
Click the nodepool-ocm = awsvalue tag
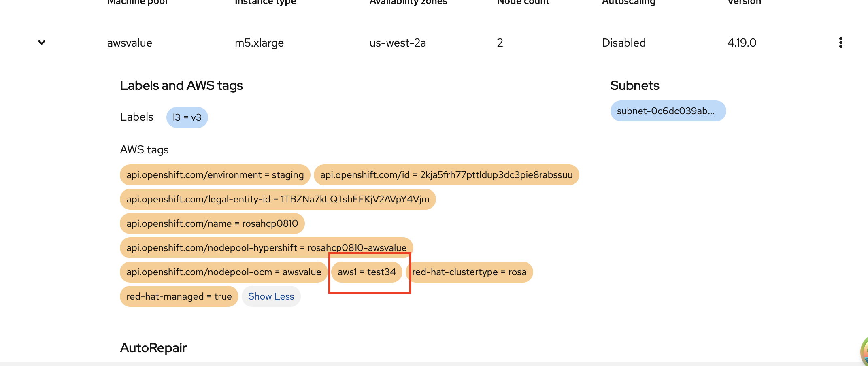coord(223,272)
